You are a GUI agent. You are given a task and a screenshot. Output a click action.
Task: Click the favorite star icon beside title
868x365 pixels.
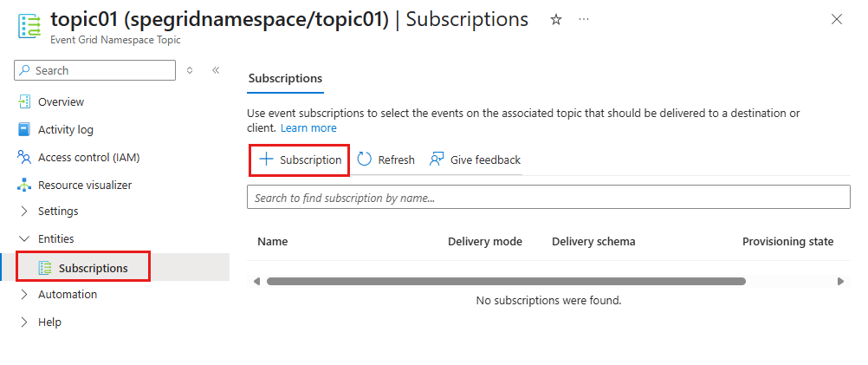pos(556,20)
